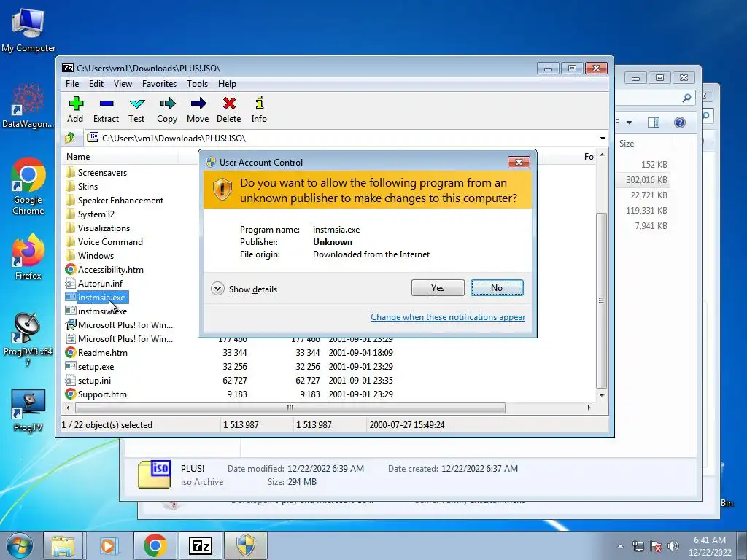This screenshot has height=560, width=747.
Task: Click the PLUS! iso archive icon in details pane
Action: 155,474
